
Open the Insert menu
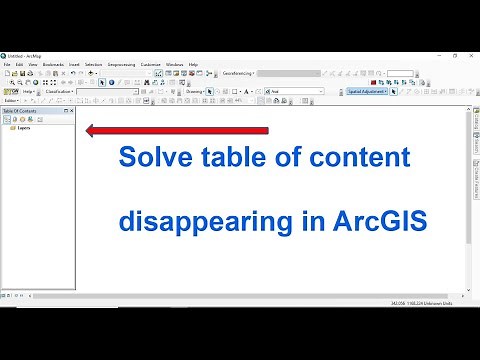coord(74,64)
